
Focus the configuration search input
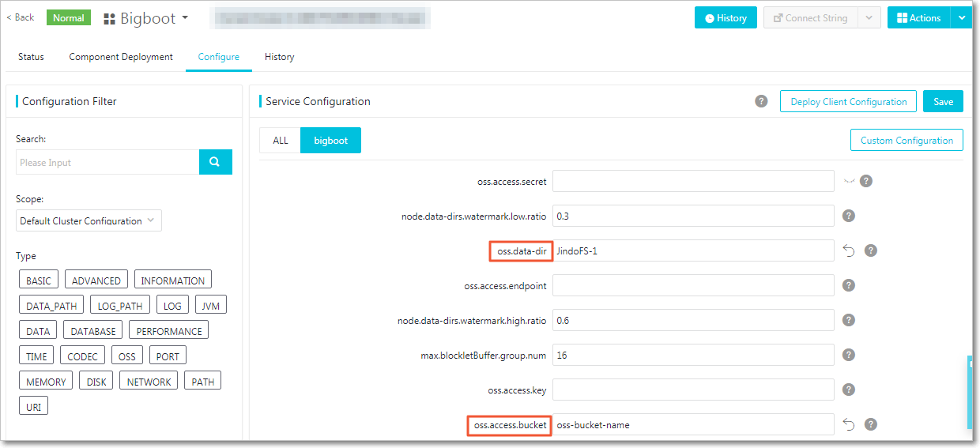click(x=107, y=162)
